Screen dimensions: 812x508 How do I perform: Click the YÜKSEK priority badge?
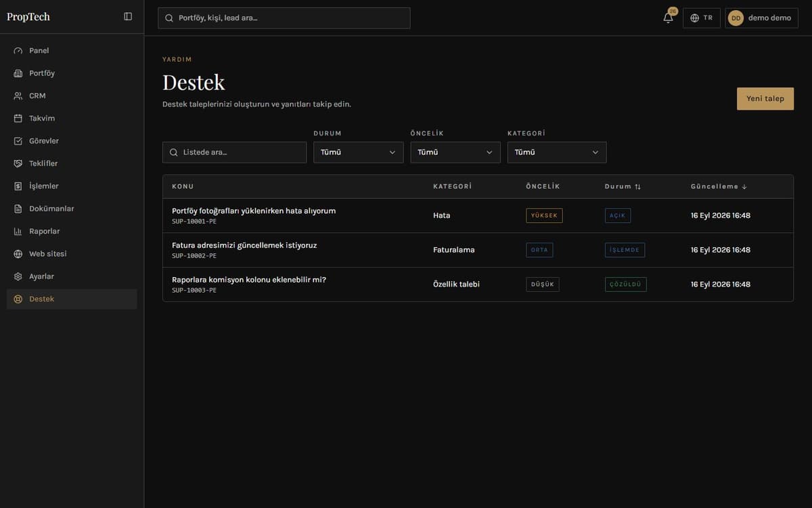pyautogui.click(x=544, y=215)
